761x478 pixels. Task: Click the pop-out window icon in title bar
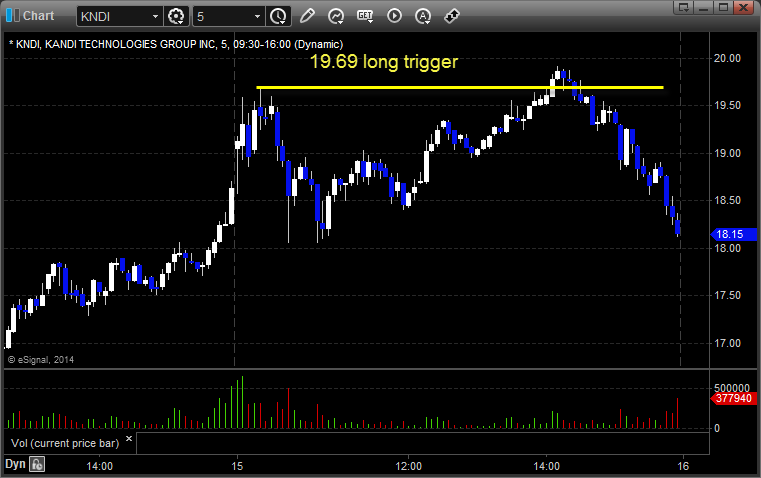683,7
